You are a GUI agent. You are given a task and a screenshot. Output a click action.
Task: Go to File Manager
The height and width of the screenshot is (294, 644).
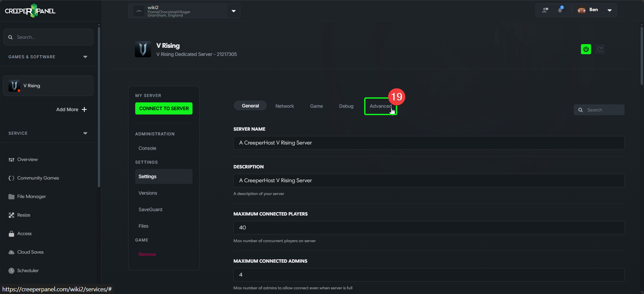pyautogui.click(x=31, y=196)
